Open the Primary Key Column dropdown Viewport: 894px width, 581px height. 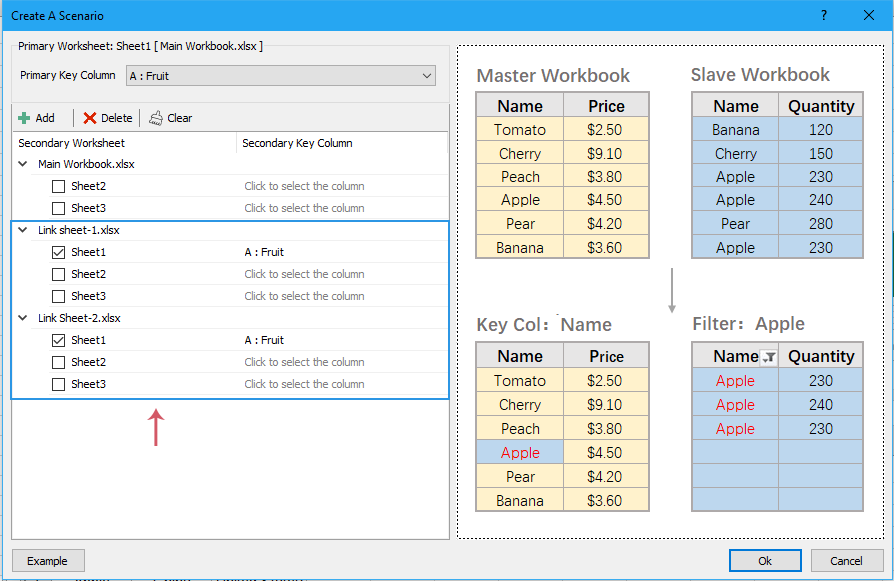coord(429,75)
